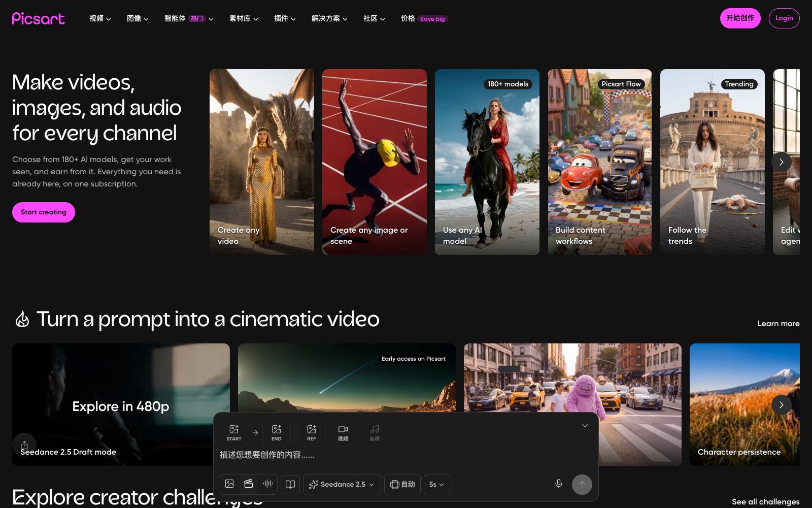812x508 pixels.
Task: Switch to image generation mode
Action: pyautogui.click(x=229, y=484)
